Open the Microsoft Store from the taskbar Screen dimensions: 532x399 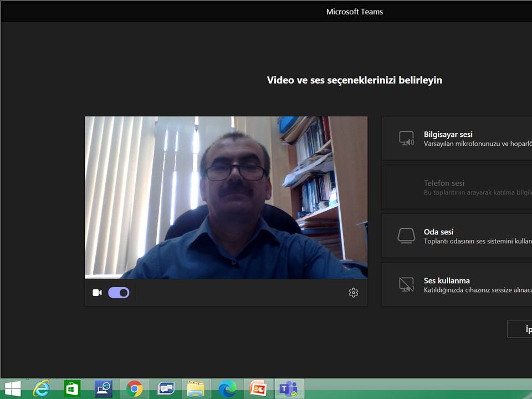pyautogui.click(x=71, y=388)
